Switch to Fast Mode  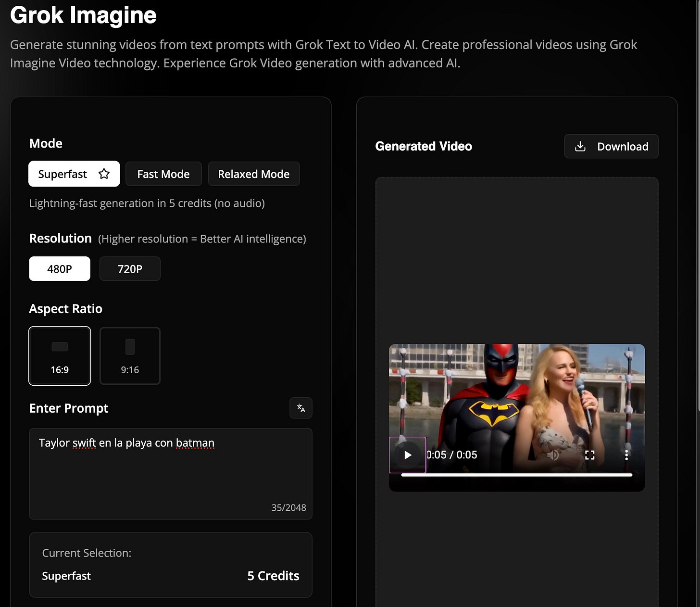pyautogui.click(x=163, y=174)
